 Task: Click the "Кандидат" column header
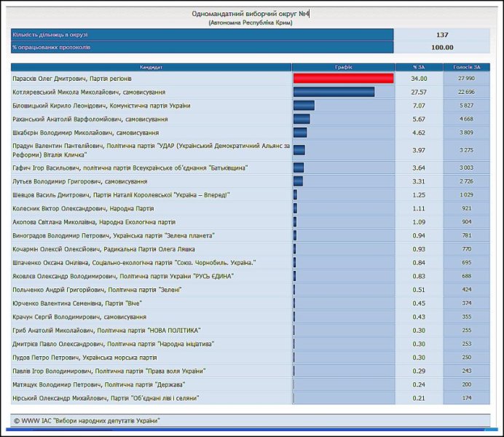pyautogui.click(x=151, y=67)
